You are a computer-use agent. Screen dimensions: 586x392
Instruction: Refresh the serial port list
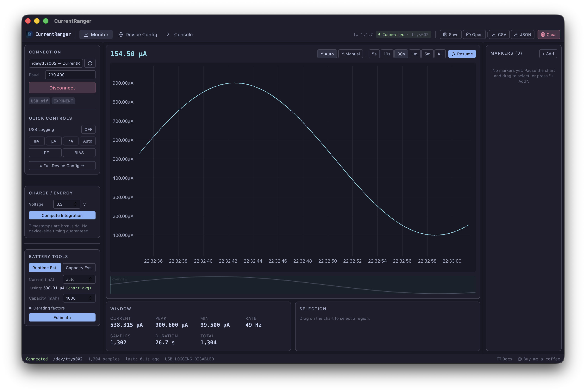(90, 63)
